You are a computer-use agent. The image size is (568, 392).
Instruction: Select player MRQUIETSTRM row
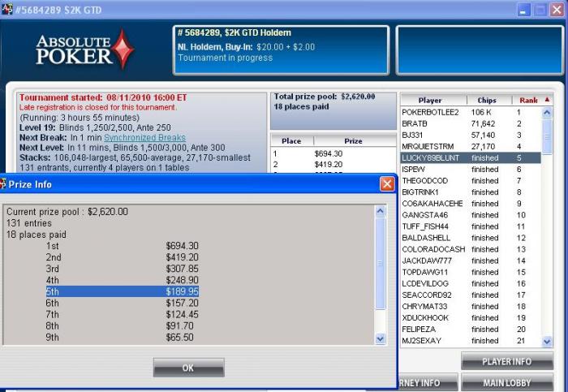(471, 146)
